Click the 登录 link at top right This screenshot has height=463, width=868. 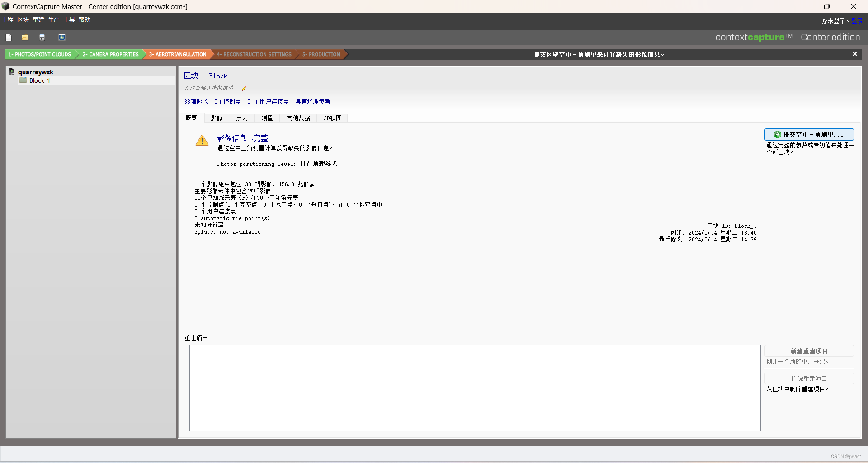point(857,21)
